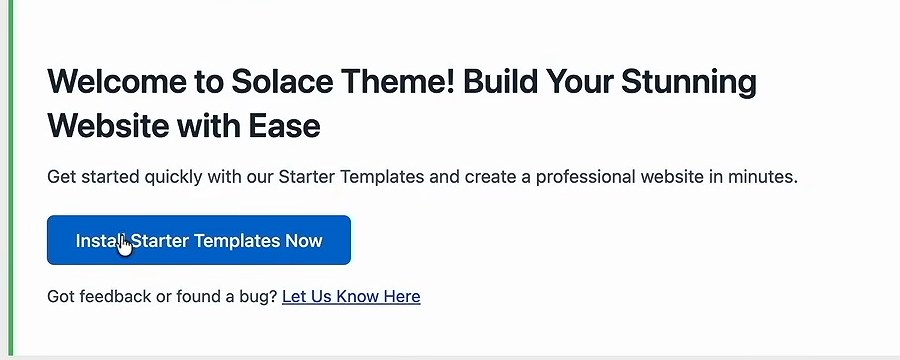Click the Website with Ease heading line
Screen dimensions: 900x360
184,125
